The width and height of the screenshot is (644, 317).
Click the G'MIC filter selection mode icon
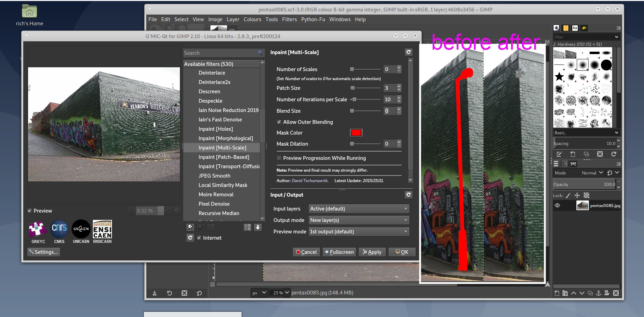click(247, 227)
